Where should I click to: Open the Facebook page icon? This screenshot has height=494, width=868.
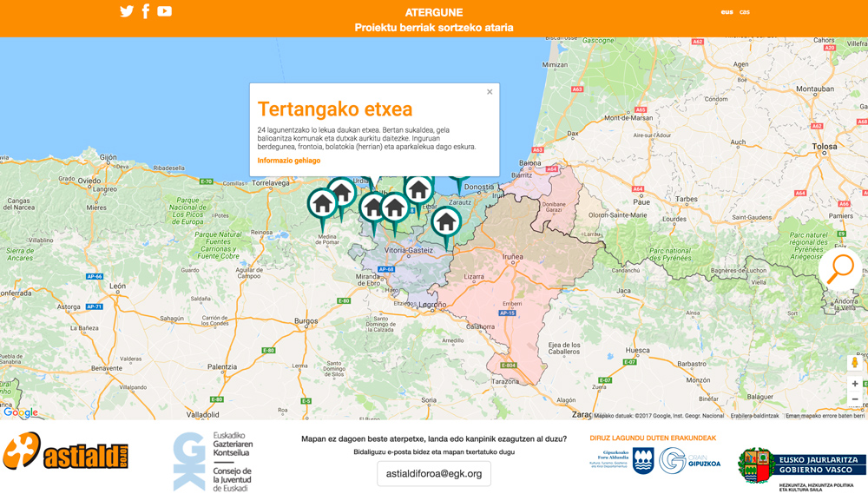(146, 11)
